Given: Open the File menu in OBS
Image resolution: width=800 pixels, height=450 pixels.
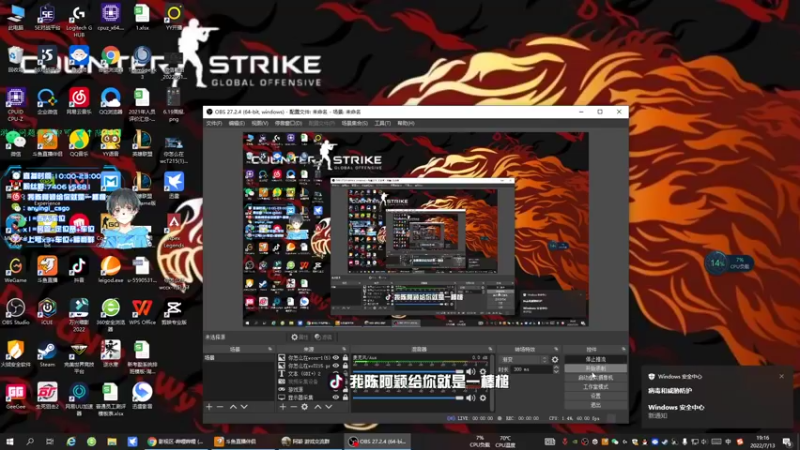Looking at the screenshot, I should click(214, 123).
